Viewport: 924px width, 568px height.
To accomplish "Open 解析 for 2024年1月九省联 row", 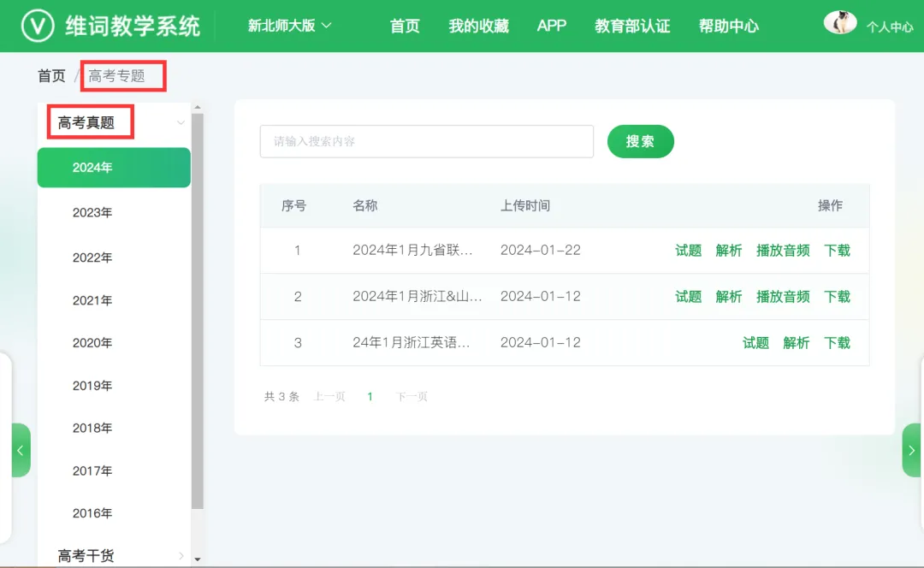I will pyautogui.click(x=728, y=251).
